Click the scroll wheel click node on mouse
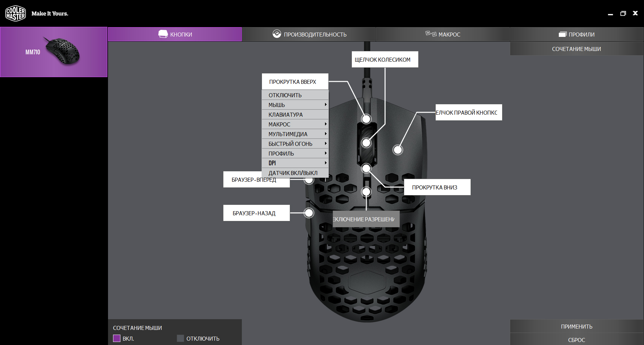 [x=366, y=143]
